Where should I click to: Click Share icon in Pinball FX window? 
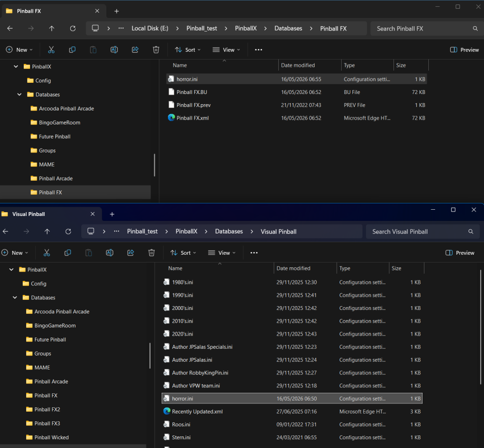tap(135, 50)
